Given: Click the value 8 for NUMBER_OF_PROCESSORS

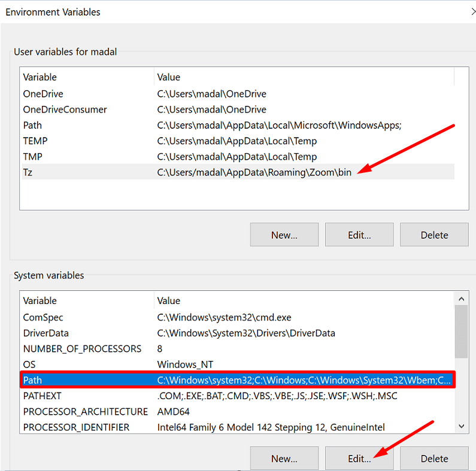Looking at the screenshot, I should pos(160,349).
